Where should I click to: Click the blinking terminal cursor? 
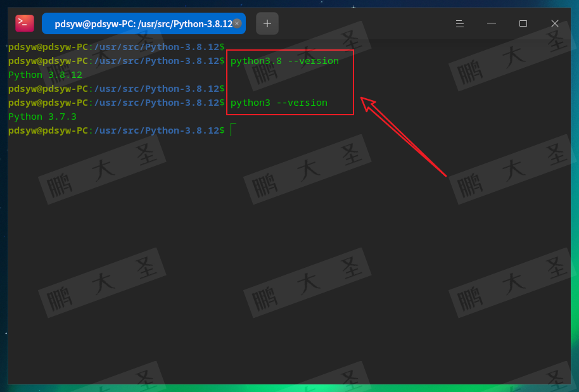[x=232, y=129]
